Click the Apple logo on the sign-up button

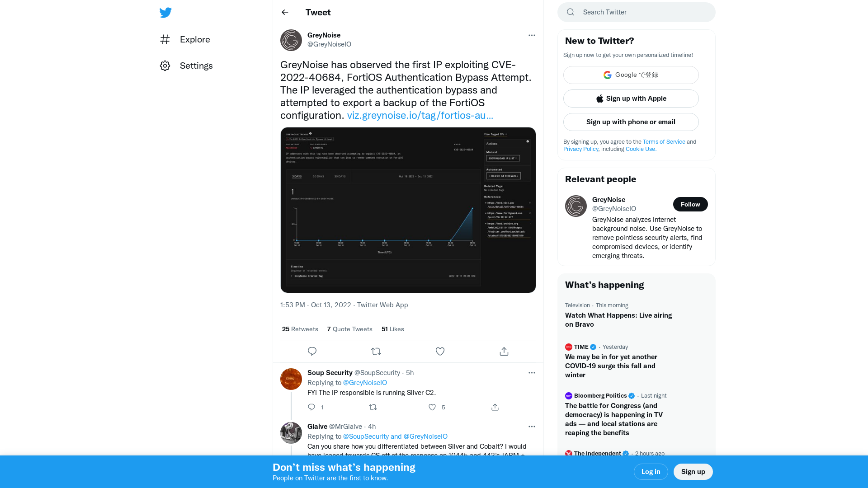(x=600, y=98)
